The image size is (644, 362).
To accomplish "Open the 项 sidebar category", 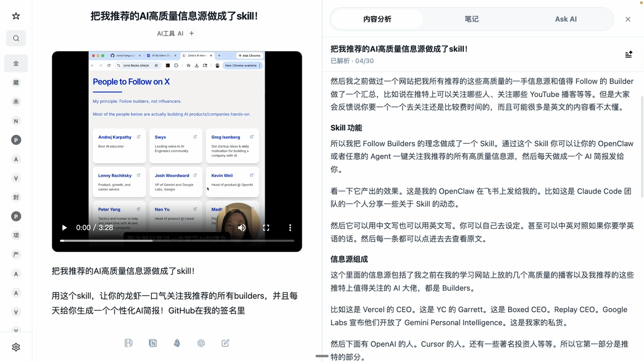I will 16,235.
